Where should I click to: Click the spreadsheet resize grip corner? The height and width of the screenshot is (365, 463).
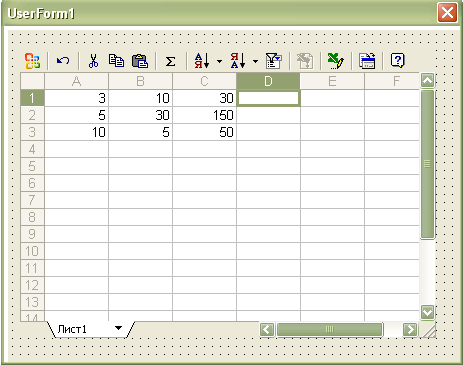click(428, 330)
